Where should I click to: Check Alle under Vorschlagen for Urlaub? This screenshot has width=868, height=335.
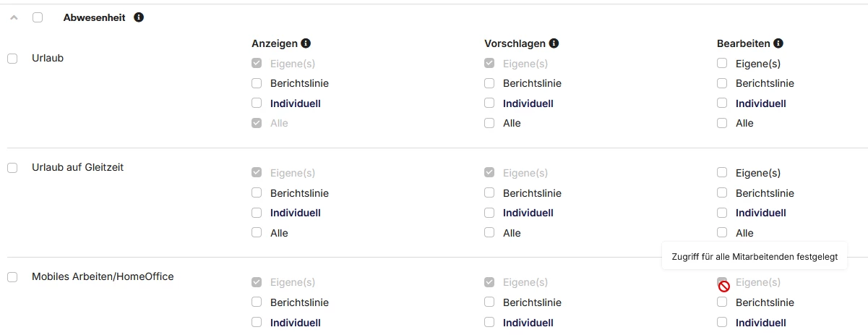click(x=489, y=123)
